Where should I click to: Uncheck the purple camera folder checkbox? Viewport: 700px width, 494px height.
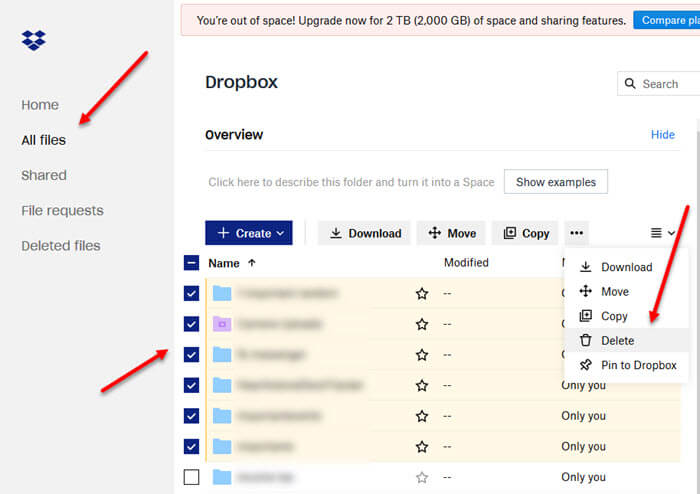coord(192,324)
